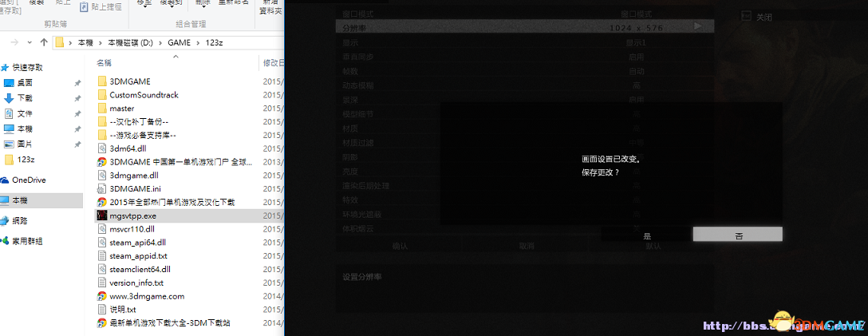Image resolution: width=868 pixels, height=336 pixels.
Task: Click the Forward arrow in Explorer
Action: pyautogui.click(x=15, y=42)
